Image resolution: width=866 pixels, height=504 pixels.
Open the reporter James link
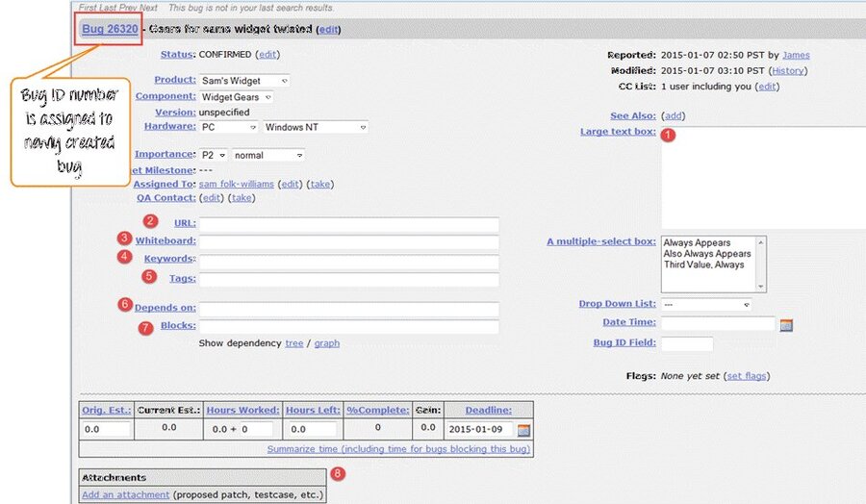796,55
